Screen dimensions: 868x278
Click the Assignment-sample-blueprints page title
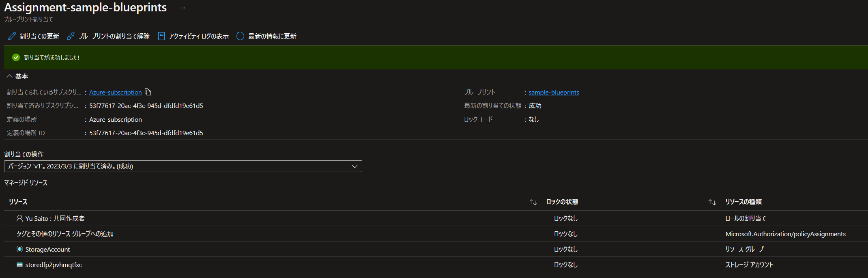pos(85,7)
